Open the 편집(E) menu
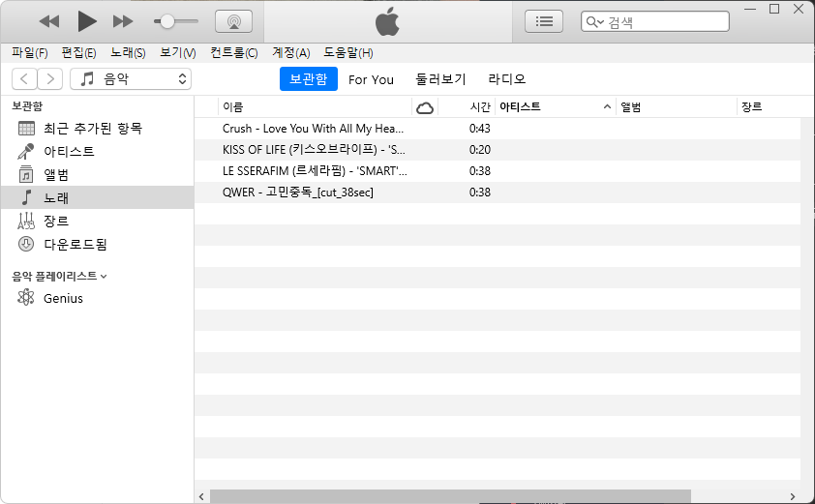The image size is (815, 504). point(78,52)
